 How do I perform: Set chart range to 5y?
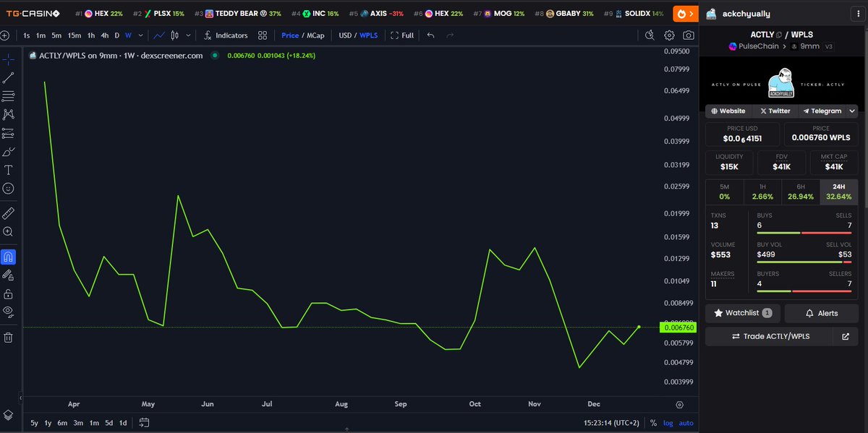click(34, 423)
